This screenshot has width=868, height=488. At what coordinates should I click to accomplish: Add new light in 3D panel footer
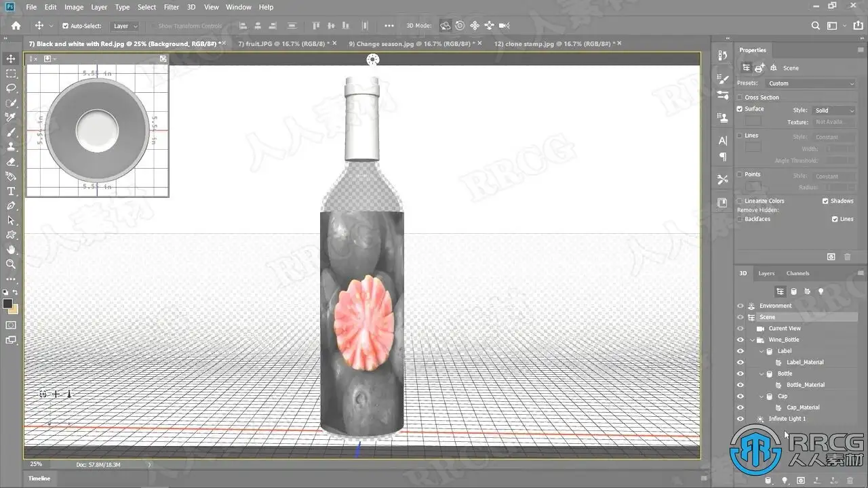pyautogui.click(x=785, y=481)
